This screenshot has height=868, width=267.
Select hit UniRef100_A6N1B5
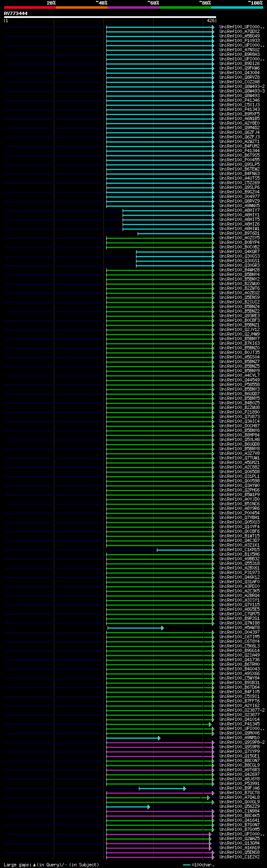[239, 119]
